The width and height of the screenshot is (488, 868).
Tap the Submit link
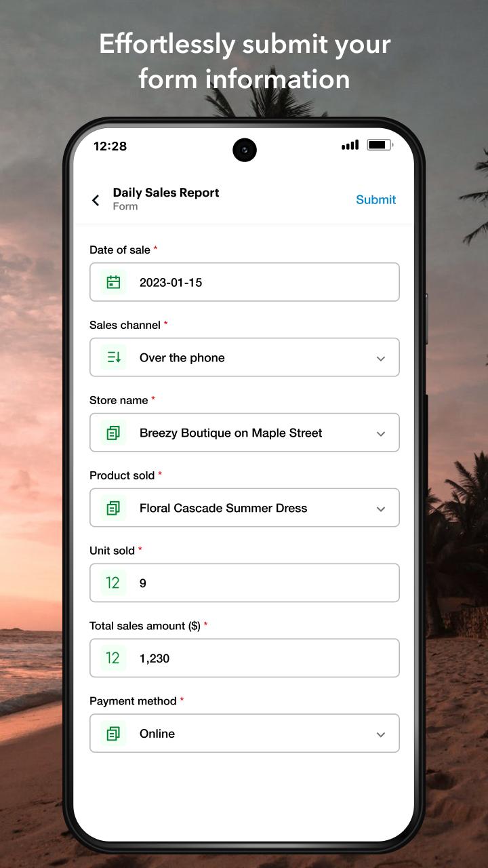375,199
